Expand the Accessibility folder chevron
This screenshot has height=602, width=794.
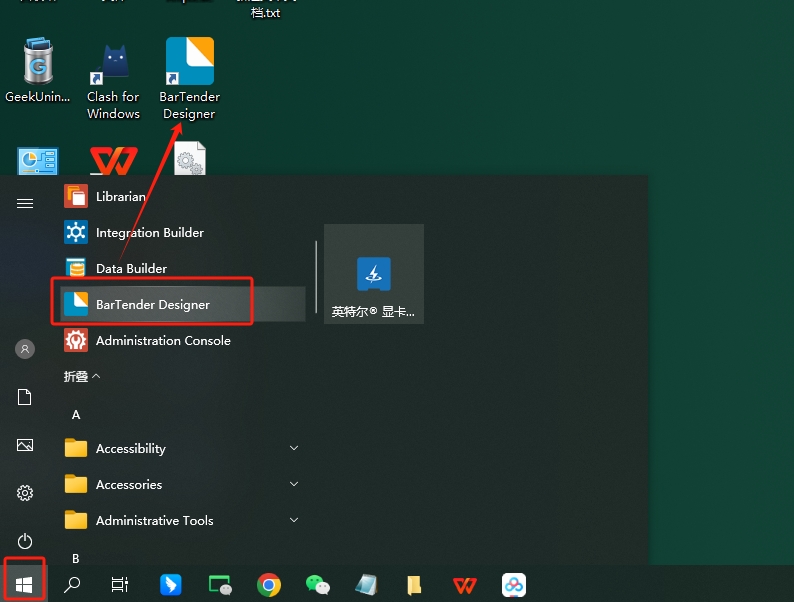[294, 448]
